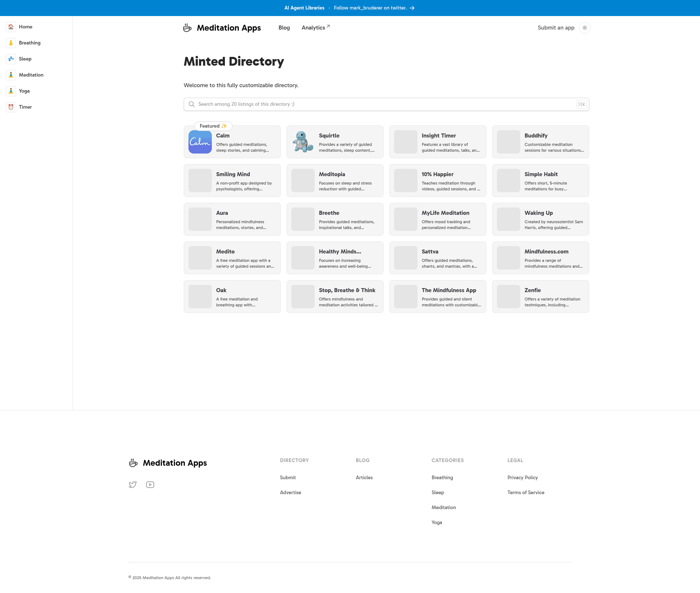Focus the directory search field

point(386,104)
